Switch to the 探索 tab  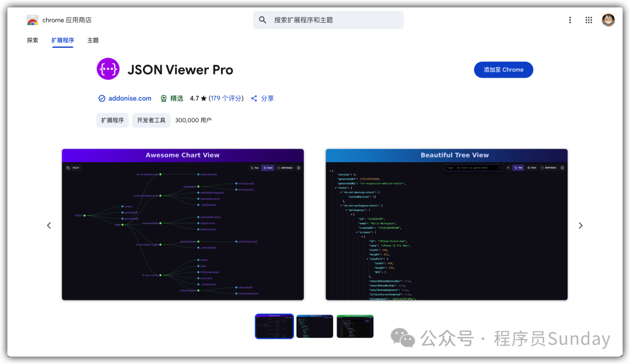coord(33,40)
